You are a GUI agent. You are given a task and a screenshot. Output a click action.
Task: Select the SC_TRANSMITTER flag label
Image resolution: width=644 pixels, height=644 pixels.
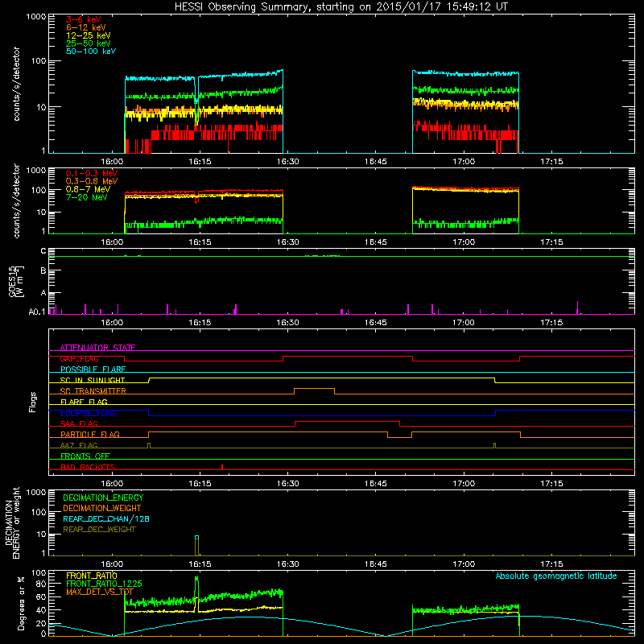coord(93,391)
